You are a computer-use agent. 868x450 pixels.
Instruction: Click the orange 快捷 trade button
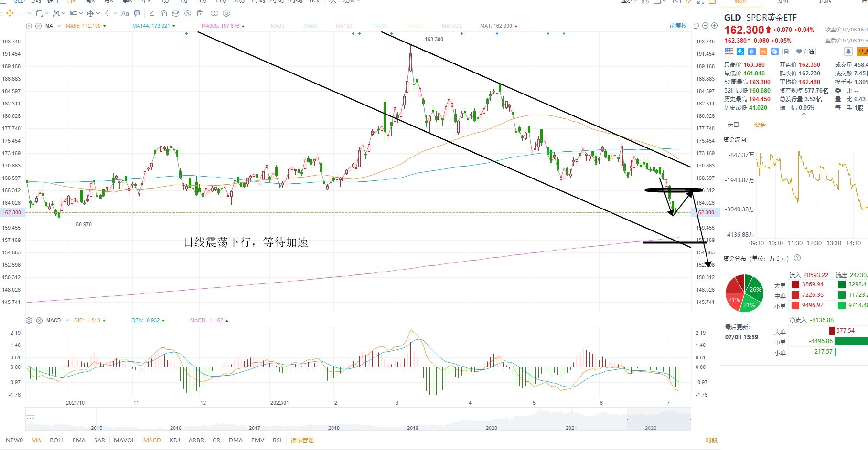862,52
